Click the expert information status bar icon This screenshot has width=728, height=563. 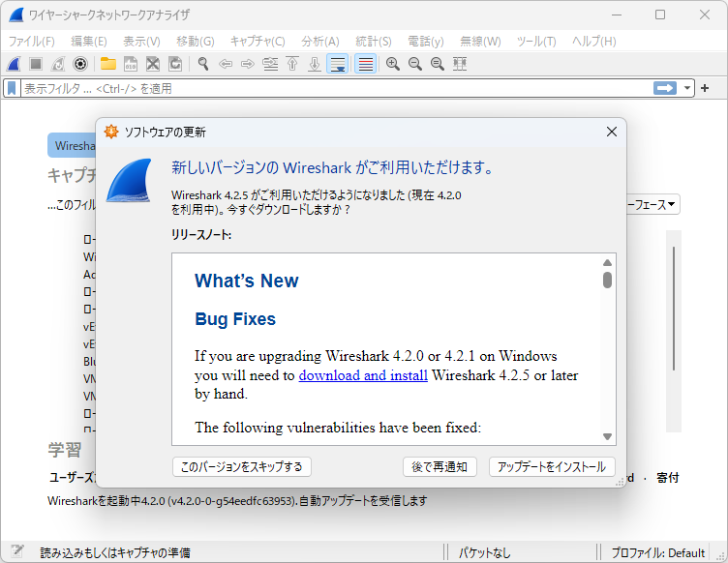tap(17, 551)
